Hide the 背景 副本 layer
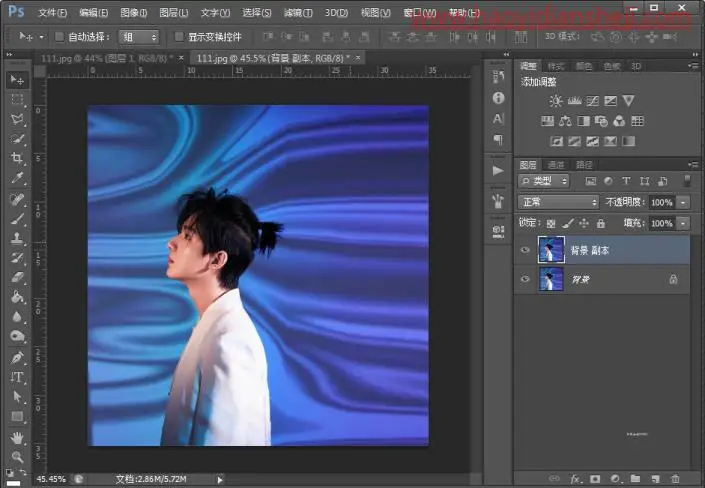Viewport: 705px width, 488px height. [x=525, y=250]
